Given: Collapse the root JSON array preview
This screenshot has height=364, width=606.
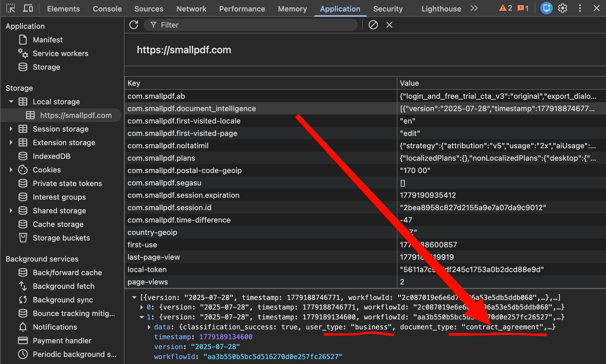Looking at the screenshot, I should 134,297.
